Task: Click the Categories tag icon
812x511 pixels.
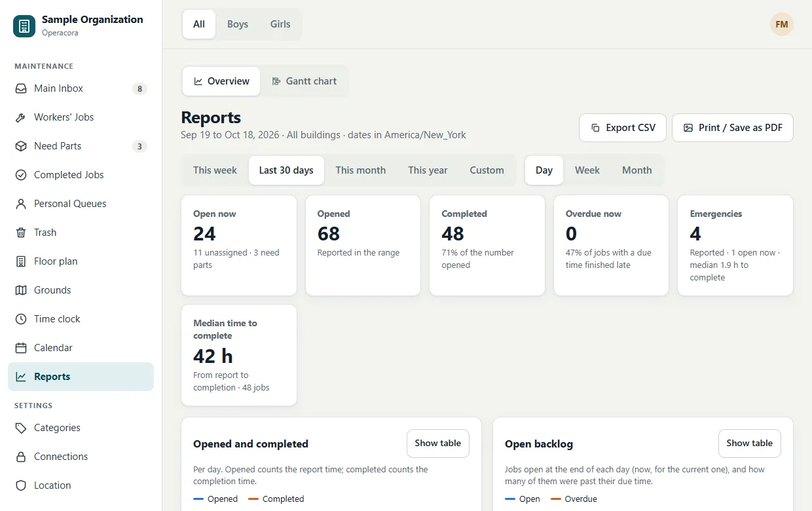Action: (x=21, y=428)
